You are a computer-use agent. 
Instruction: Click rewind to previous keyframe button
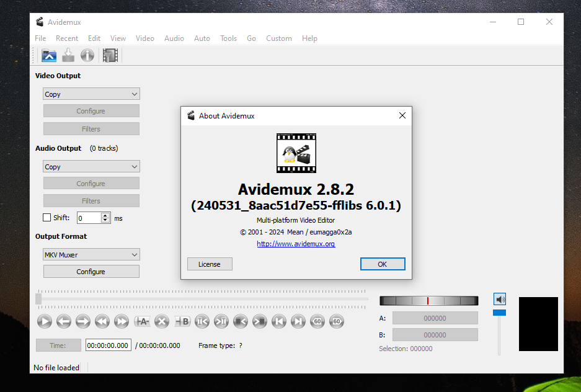click(x=102, y=321)
